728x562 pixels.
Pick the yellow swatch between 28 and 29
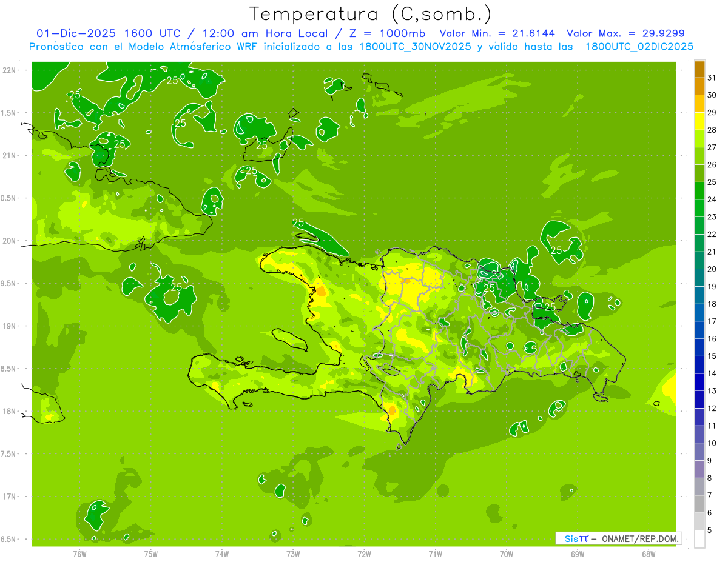tap(699, 121)
